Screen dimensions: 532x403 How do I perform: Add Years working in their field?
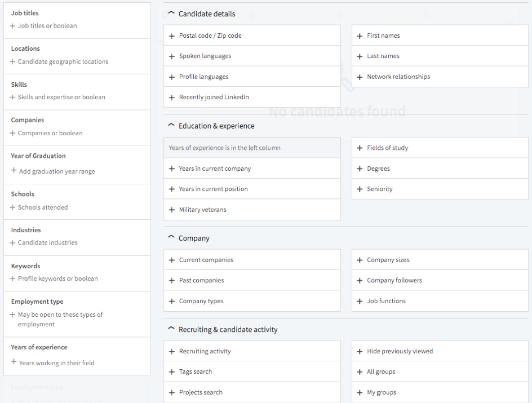pyautogui.click(x=53, y=362)
